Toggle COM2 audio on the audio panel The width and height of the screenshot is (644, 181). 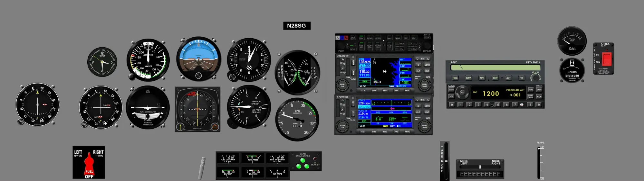pyautogui.click(x=370, y=38)
